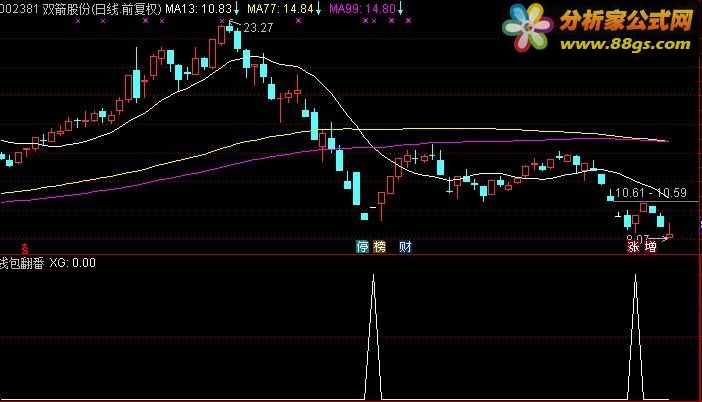The image size is (702, 402).
Task: Click the MA99: 14.80 indicator label
Action: tap(362, 9)
